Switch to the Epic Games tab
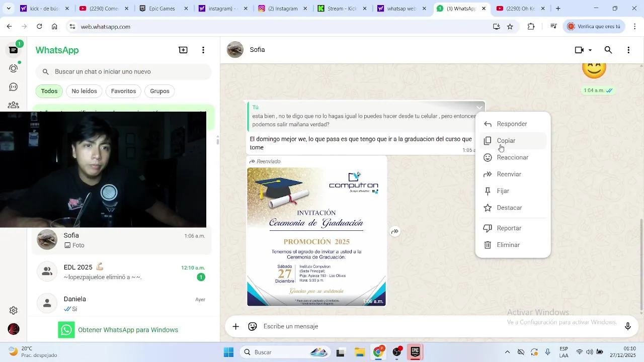This screenshot has width=644, height=362. pos(163,9)
